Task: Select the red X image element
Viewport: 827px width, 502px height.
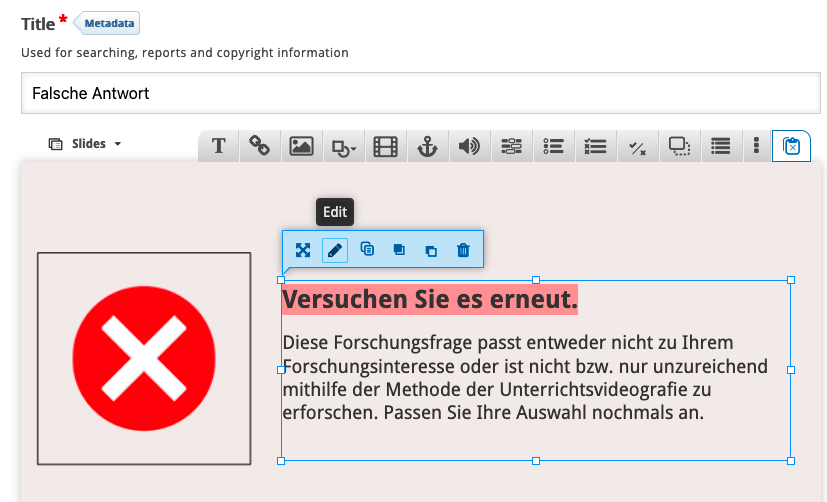Action: coord(144,359)
